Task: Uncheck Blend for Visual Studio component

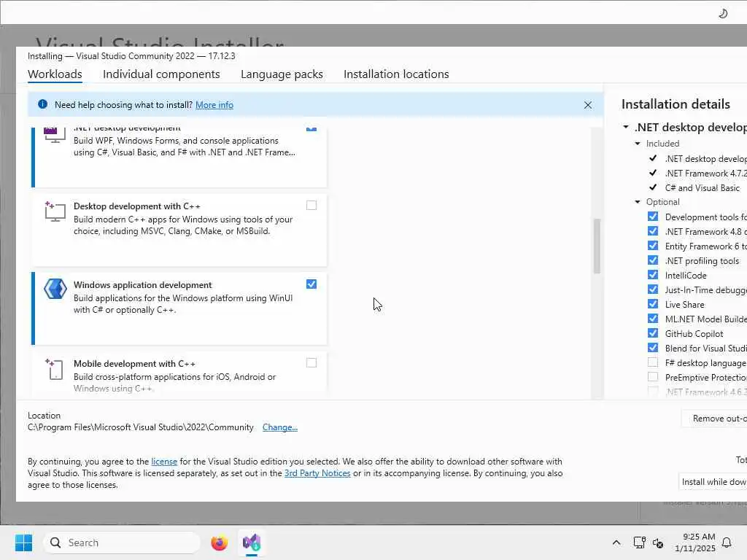Action: 653,348
